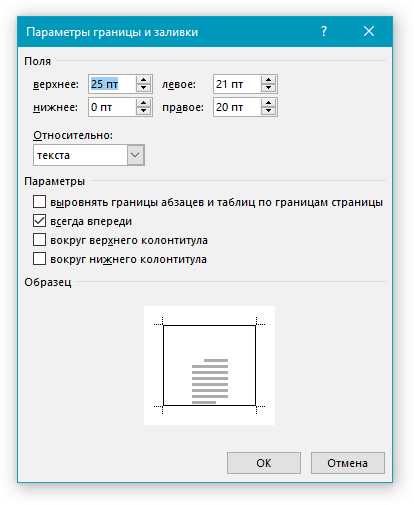
Task: Increase the правое margin with up arrow
Action: point(268,103)
